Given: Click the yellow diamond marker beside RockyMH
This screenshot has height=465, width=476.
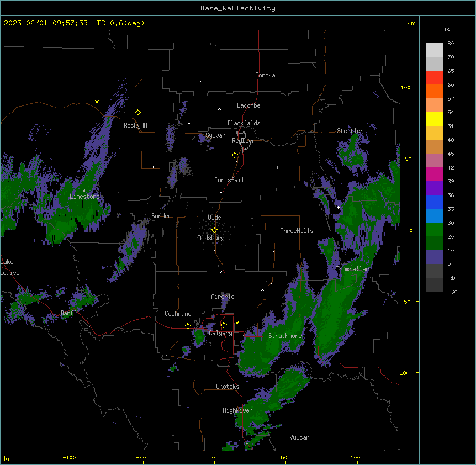Looking at the screenshot, I should click(138, 113).
